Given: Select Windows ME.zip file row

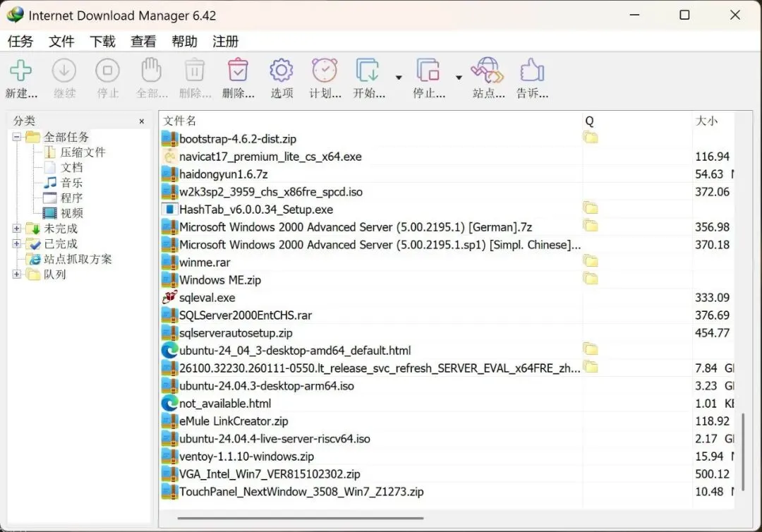Looking at the screenshot, I should pyautogui.click(x=447, y=280).
